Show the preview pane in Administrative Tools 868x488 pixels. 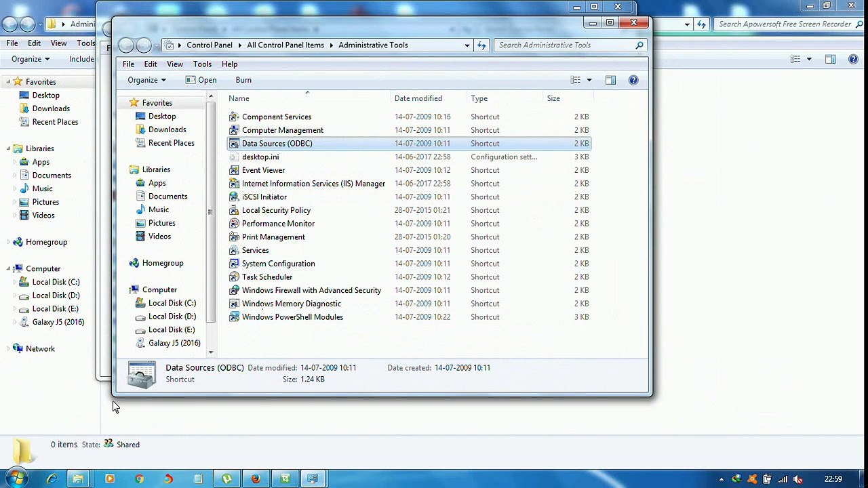click(x=610, y=80)
